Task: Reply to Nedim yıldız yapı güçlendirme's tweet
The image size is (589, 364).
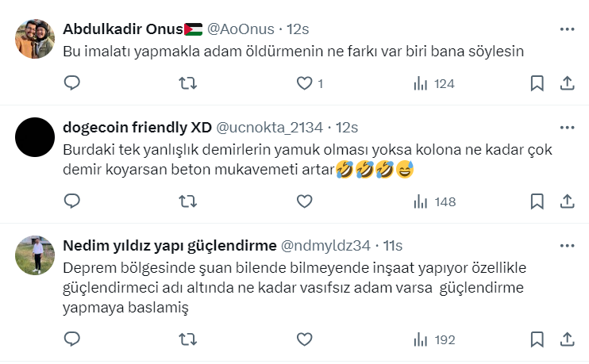Action: click(x=71, y=339)
